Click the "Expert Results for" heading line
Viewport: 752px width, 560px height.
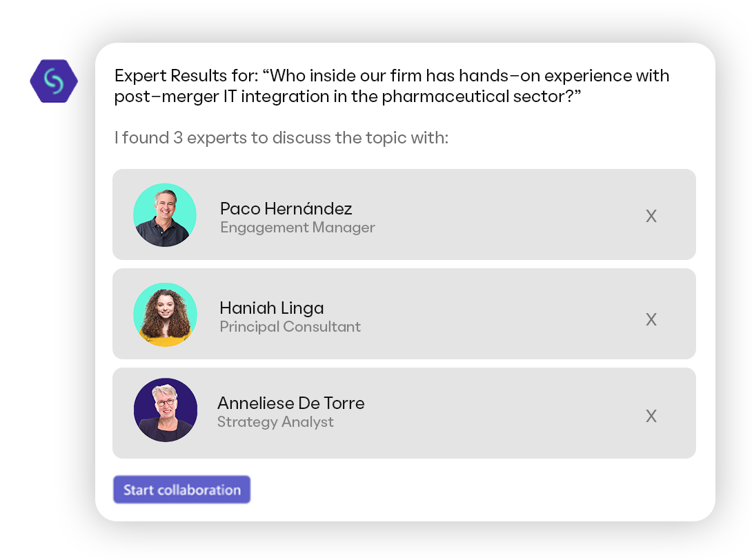391,76
